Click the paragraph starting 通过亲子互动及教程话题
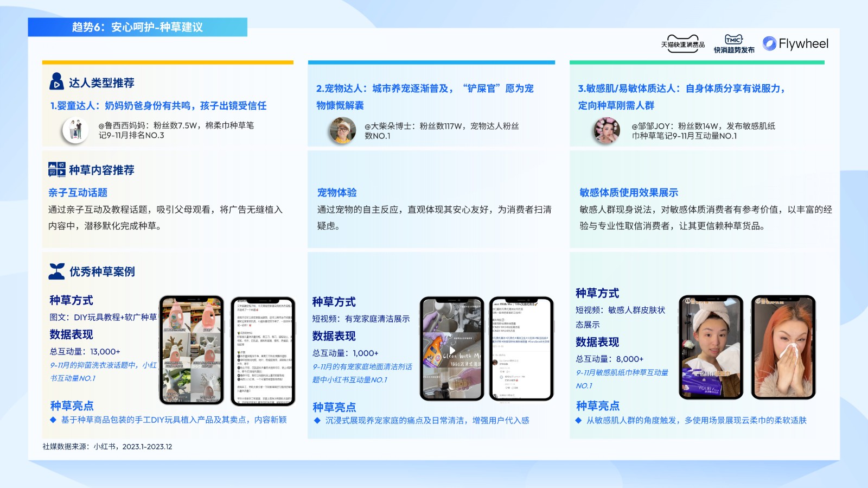Image resolution: width=868 pixels, height=488 pixels. (165, 217)
